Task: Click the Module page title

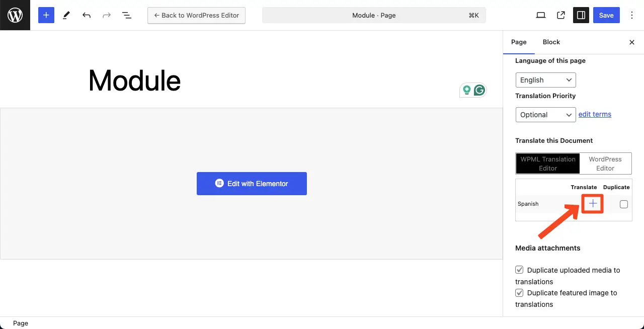Action: coord(134,80)
